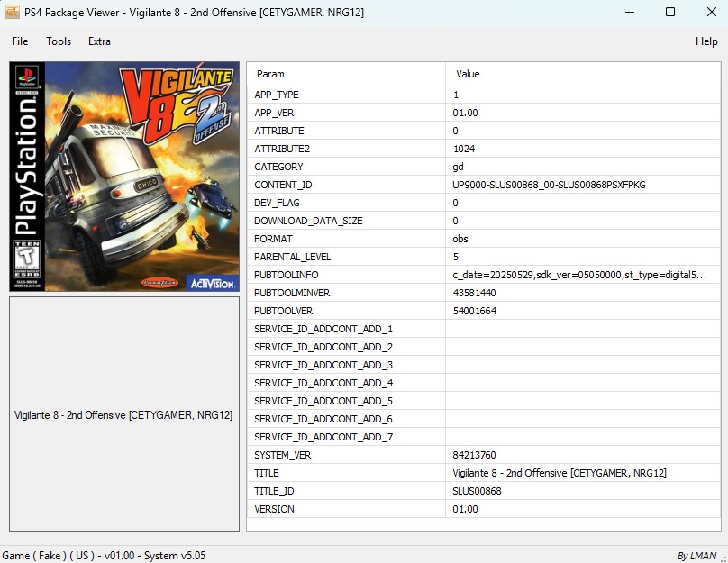The width and height of the screenshot is (728, 563).
Task: Click the Value column header
Action: (x=468, y=74)
